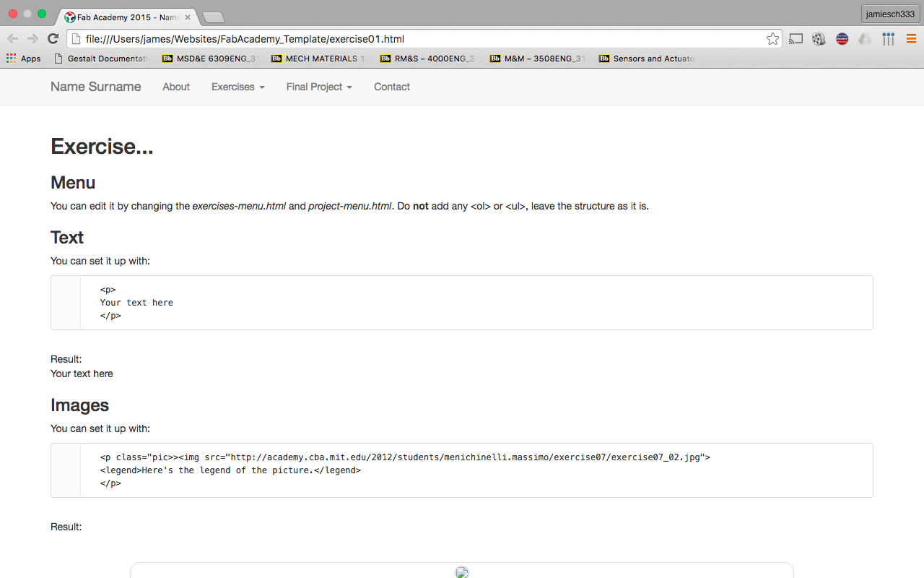Viewport: 924px width, 578px height.
Task: Click the Name Surname brand link
Action: point(95,87)
